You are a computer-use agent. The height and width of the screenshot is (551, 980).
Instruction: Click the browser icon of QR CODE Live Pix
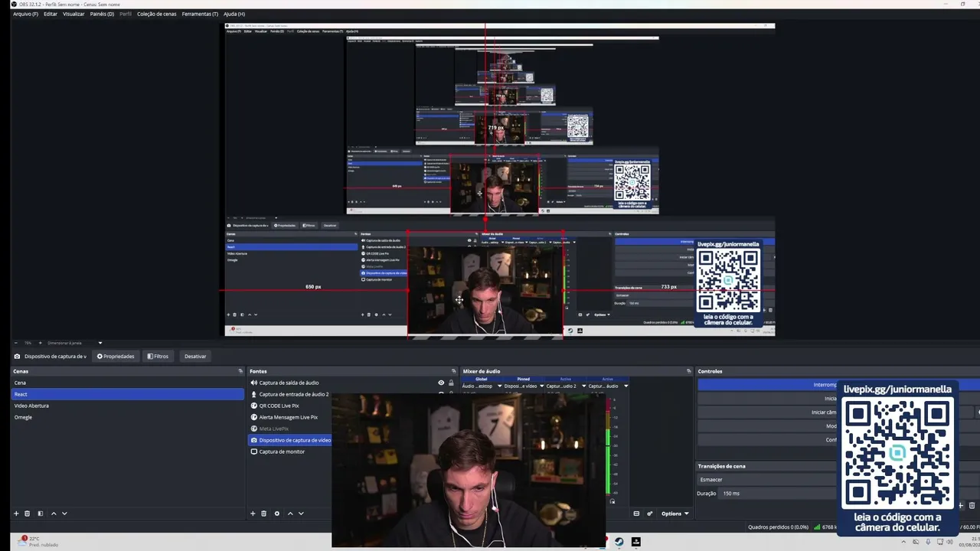(x=254, y=406)
